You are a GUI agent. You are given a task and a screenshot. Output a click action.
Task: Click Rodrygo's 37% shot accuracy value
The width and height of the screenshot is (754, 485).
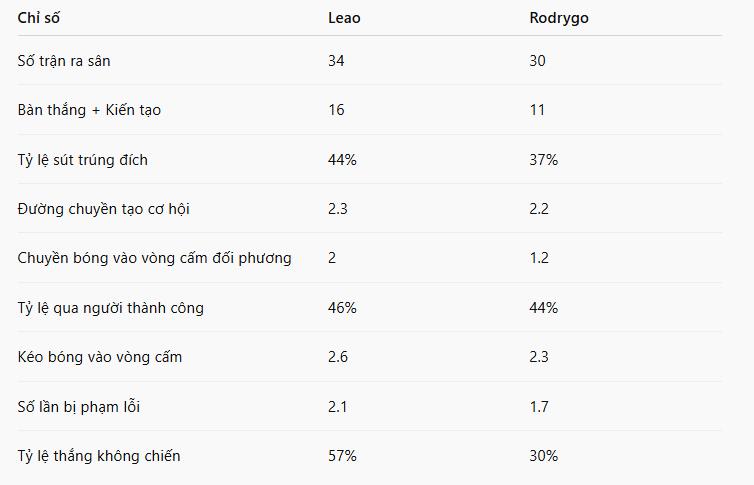coord(543,160)
